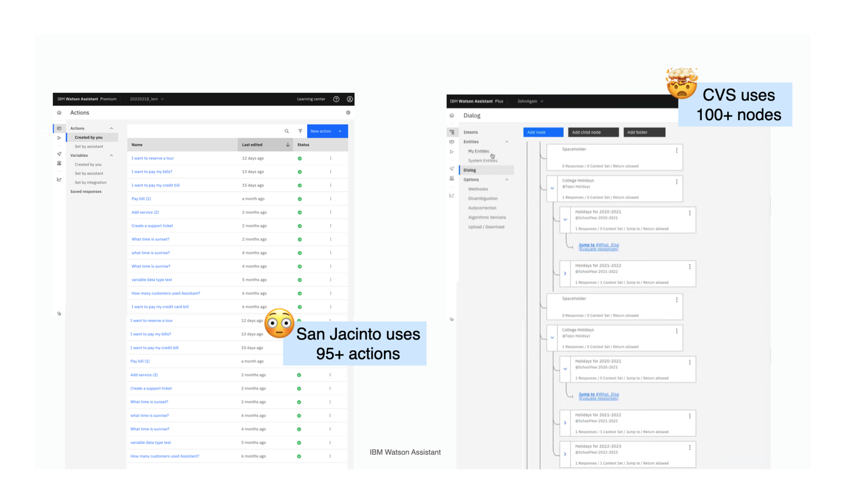Select the dialog tree icon in the Dialog window sidebar
Image resolution: width=845 pixels, height=504 pixels.
pos(452,132)
